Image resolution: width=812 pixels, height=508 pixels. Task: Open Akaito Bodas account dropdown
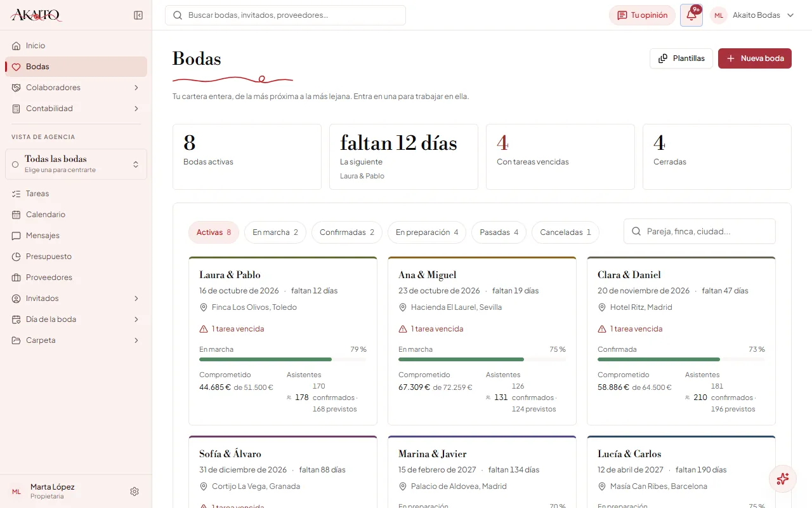click(753, 15)
